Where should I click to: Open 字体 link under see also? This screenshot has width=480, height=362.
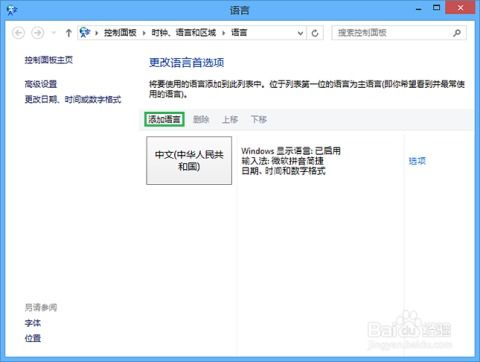[33, 323]
